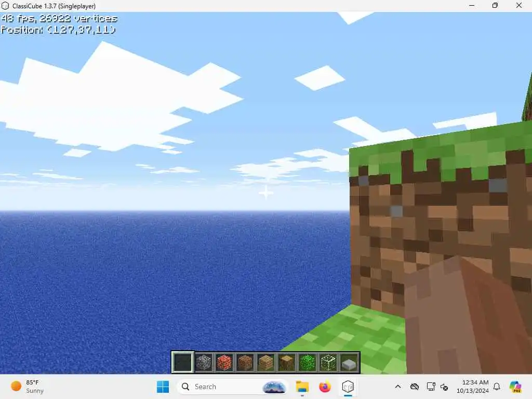Open the weather widget showing 85°F Sunny

28,387
